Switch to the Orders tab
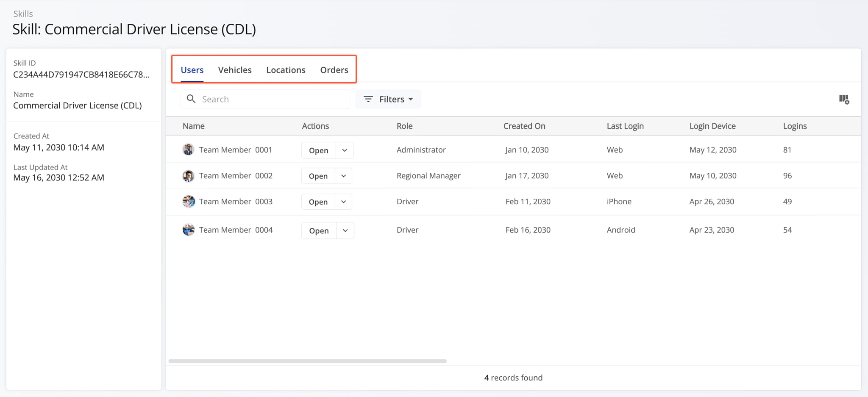This screenshot has width=868, height=397. coord(334,70)
